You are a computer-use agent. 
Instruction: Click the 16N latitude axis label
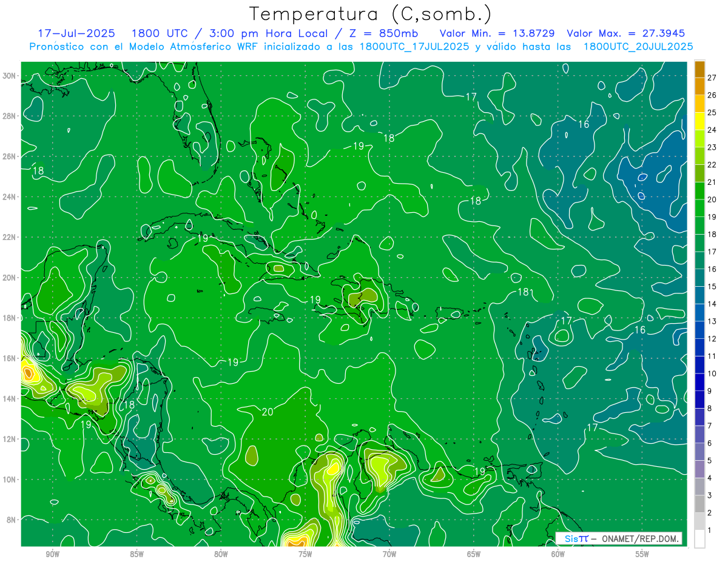coord(10,358)
